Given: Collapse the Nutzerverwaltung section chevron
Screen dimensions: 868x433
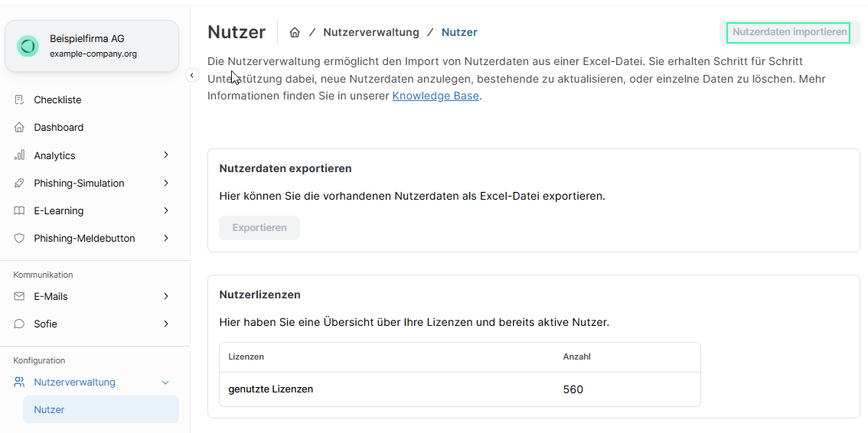Looking at the screenshot, I should pos(165,383).
